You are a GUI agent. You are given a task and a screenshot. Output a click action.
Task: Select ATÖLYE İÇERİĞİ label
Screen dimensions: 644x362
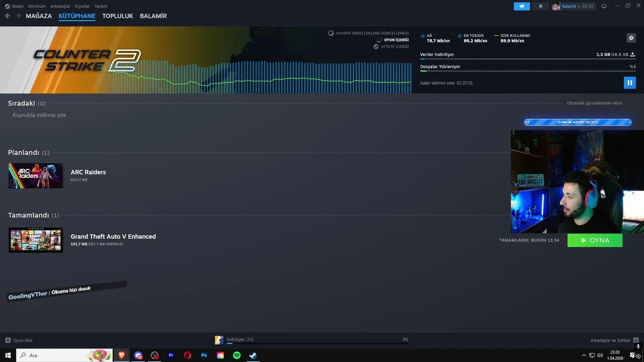(394, 46)
